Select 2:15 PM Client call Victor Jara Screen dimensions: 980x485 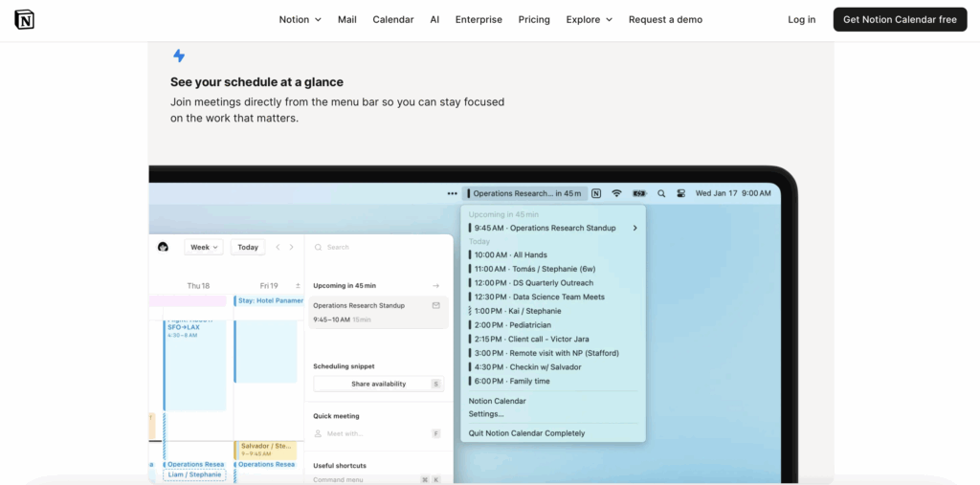point(553,339)
